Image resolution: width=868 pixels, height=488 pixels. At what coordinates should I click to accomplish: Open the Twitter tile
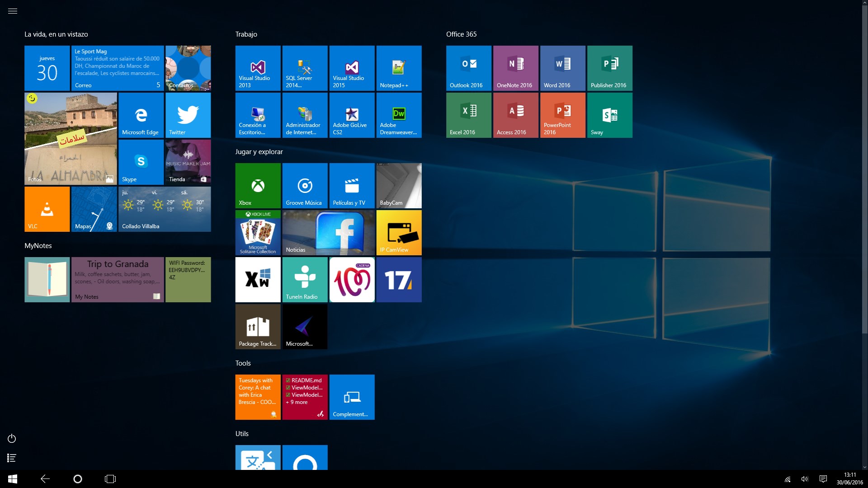188,115
